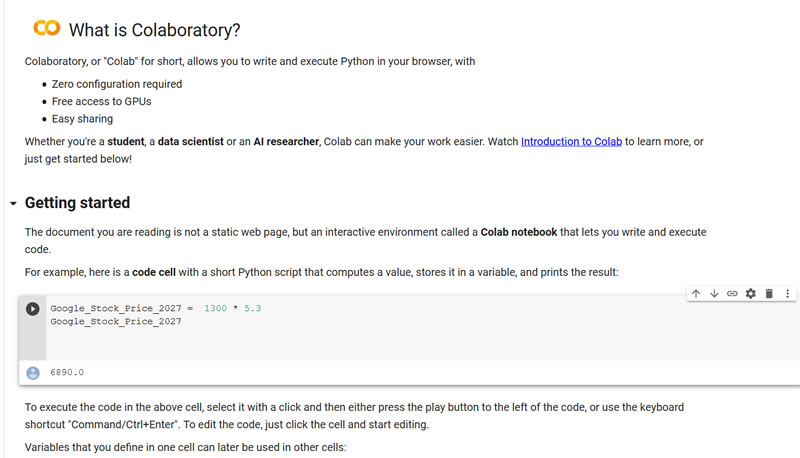The height and width of the screenshot is (458, 800).
Task: Place cursor in the first code line
Action: [x=155, y=308]
